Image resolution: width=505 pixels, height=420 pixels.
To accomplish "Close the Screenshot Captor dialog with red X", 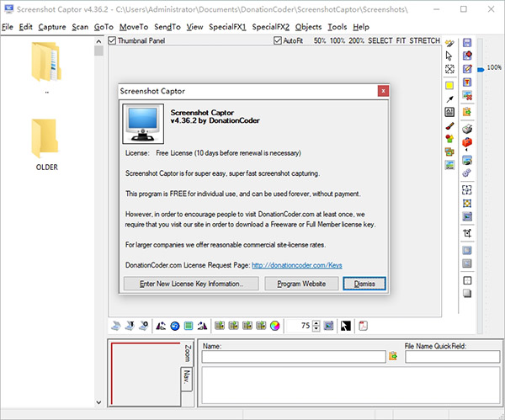I will point(383,91).
